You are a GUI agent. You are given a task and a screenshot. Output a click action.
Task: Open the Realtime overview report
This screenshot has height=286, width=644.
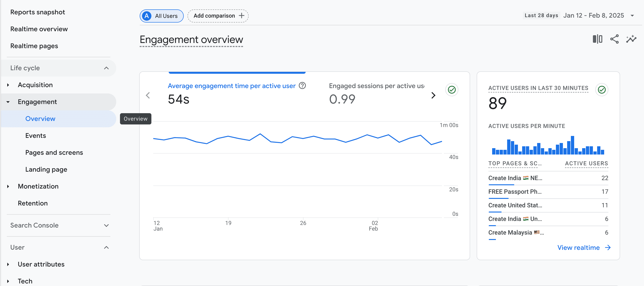[39, 29]
